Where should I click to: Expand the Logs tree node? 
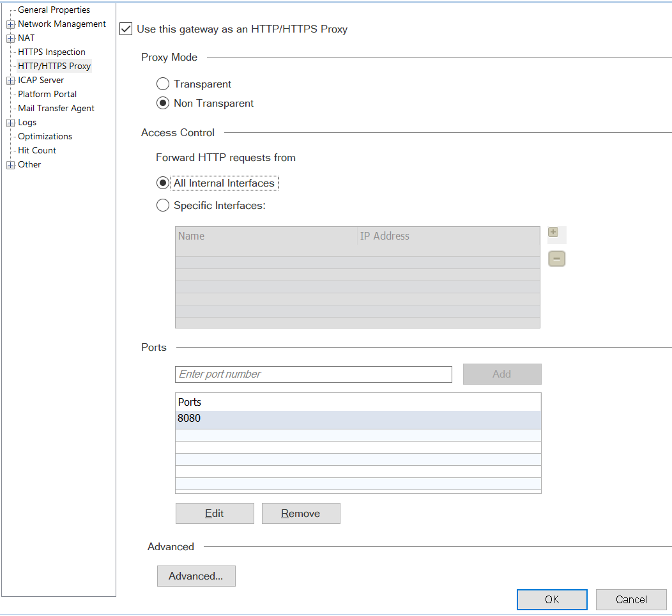click(x=10, y=123)
